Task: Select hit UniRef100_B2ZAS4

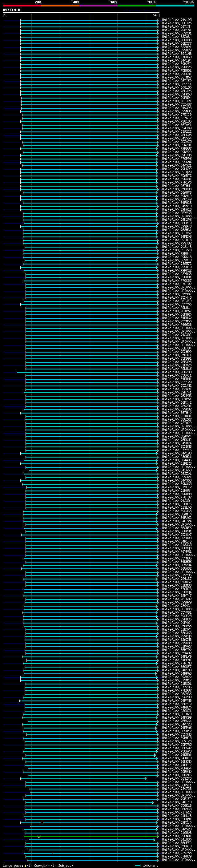Action: [x=177, y=37]
